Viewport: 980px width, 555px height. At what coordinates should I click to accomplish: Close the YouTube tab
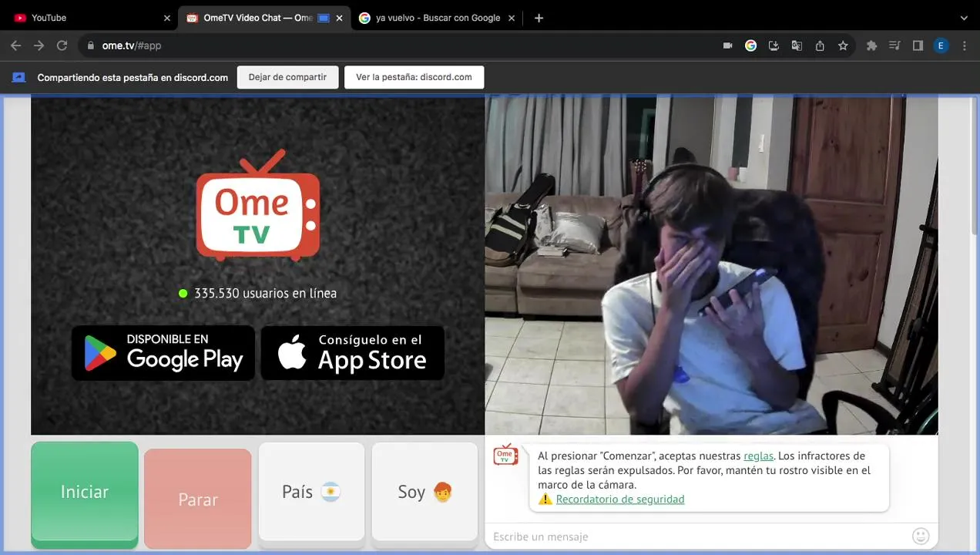click(x=166, y=18)
